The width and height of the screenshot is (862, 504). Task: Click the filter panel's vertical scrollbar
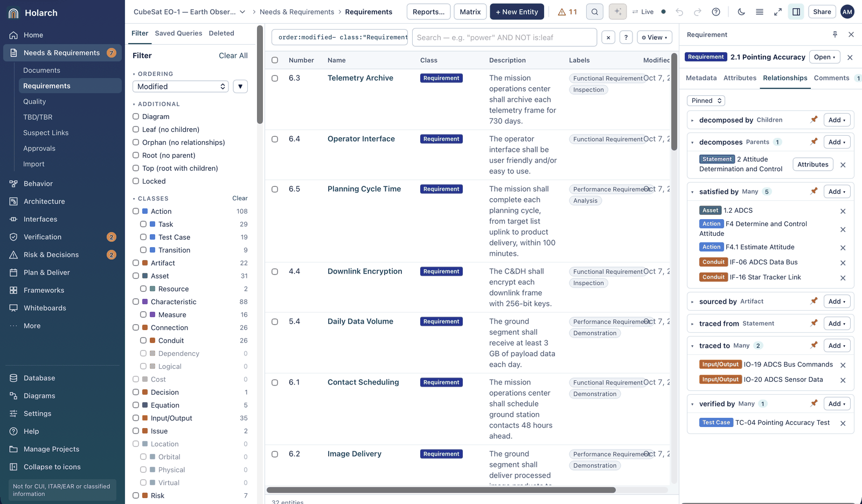click(x=260, y=75)
